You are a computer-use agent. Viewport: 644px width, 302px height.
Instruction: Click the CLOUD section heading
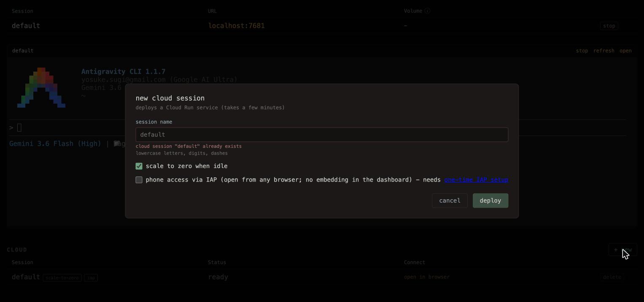pyautogui.click(x=17, y=250)
